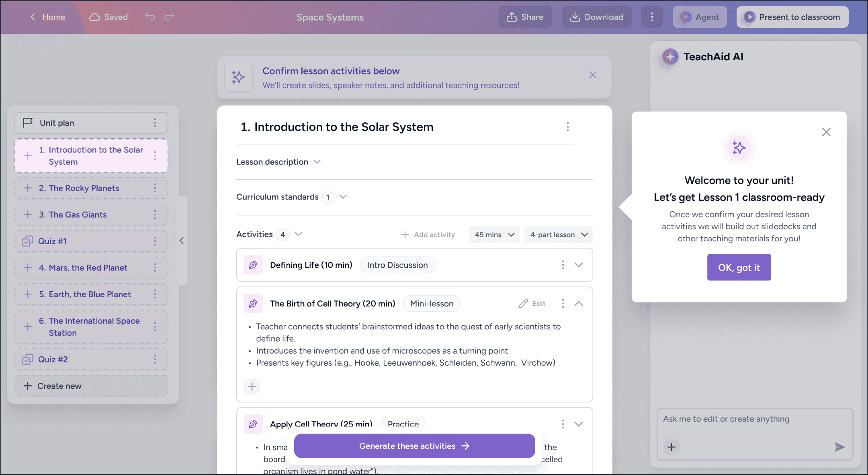868x475 pixels.
Task: Collapse The Birth of Cell Theory activity
Action: click(579, 304)
